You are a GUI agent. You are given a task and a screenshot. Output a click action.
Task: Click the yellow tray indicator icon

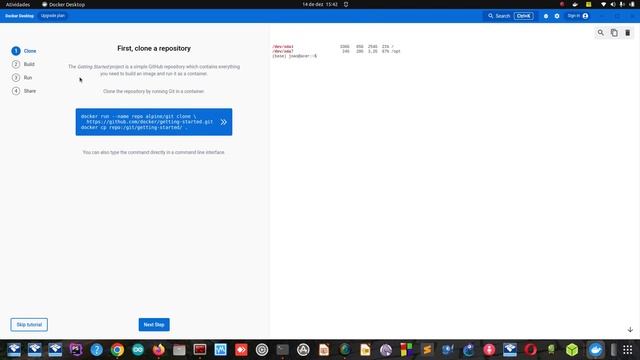[588, 4]
